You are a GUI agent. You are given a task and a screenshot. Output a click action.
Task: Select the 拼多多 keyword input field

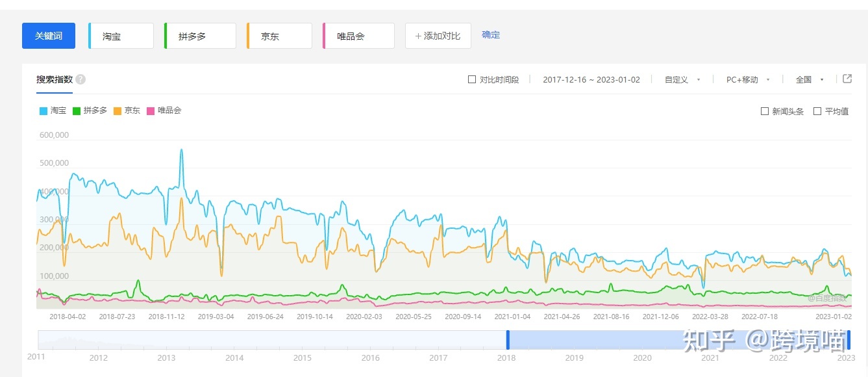click(201, 36)
